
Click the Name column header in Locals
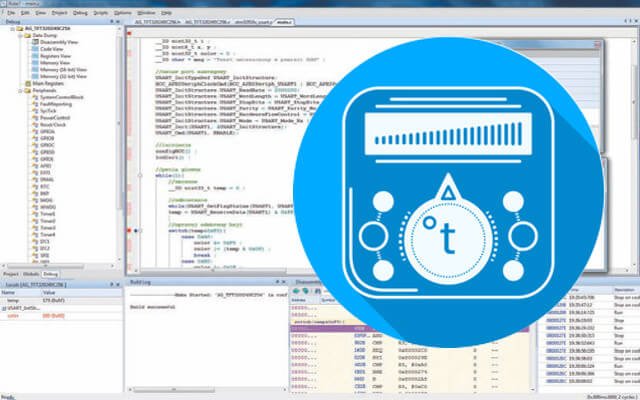[x=20, y=292]
